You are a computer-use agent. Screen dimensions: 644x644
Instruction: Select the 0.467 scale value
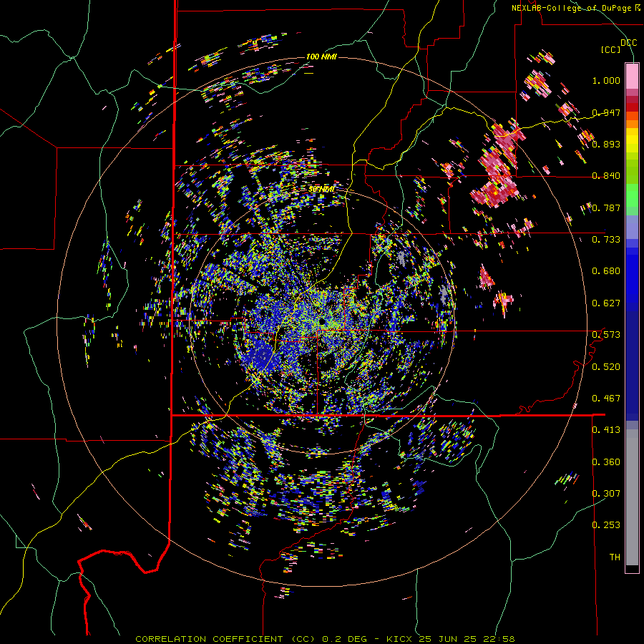tap(606, 398)
